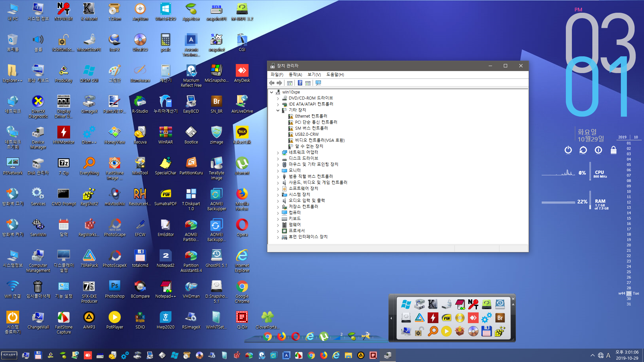Open the UltraISO desktop icon
This screenshot has height=362, width=644.
[140, 43]
